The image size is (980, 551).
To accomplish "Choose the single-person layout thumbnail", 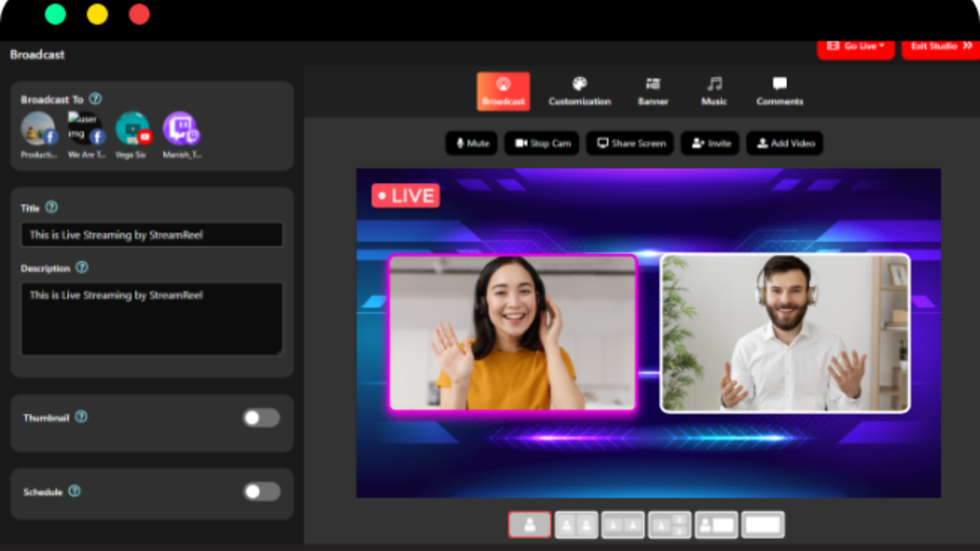I will 530,525.
